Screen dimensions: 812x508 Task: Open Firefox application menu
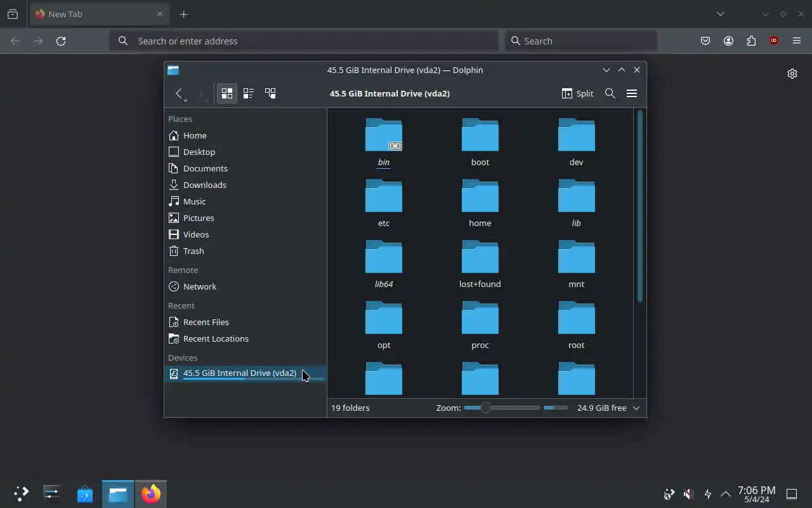tap(797, 41)
